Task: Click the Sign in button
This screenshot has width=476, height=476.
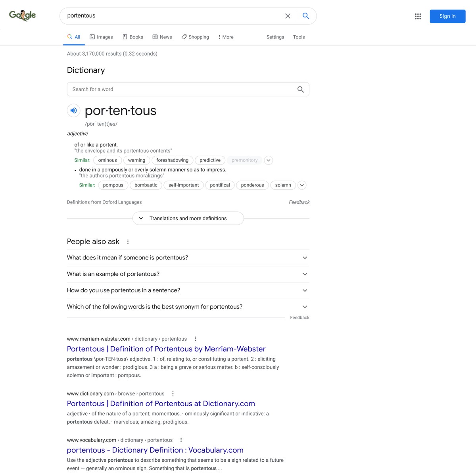Action: point(447,16)
